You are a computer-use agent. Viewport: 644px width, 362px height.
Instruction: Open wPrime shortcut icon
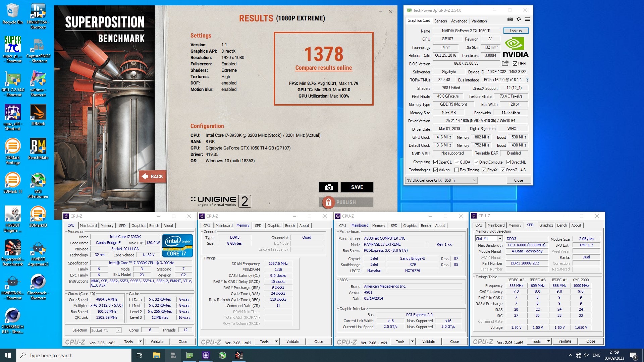[38, 84]
